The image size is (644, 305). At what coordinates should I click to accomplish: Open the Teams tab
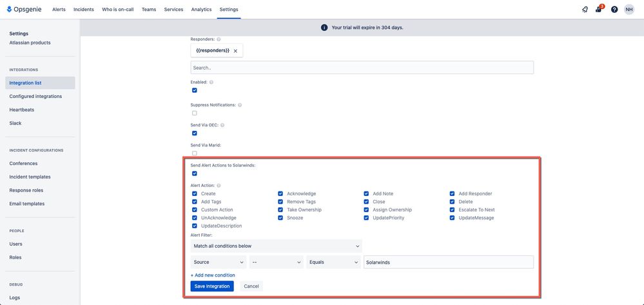pyautogui.click(x=149, y=10)
